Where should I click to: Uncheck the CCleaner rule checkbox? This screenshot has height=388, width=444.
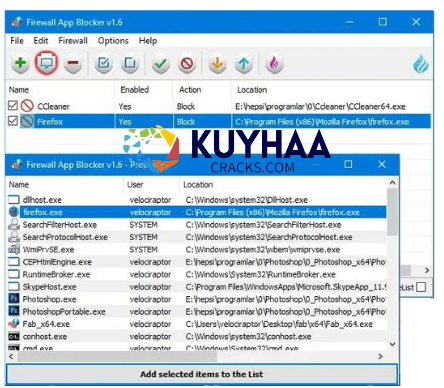(x=13, y=106)
